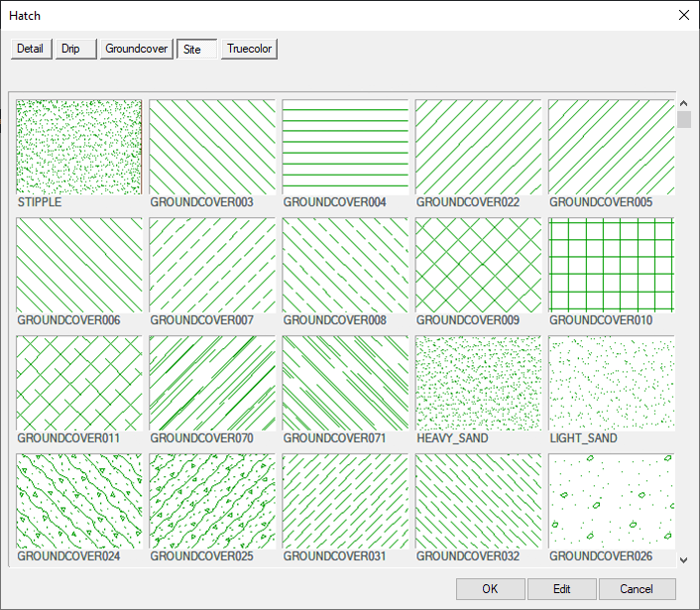
Task: Select the STIPPLE hatch pattern swatch
Action: [x=79, y=147]
